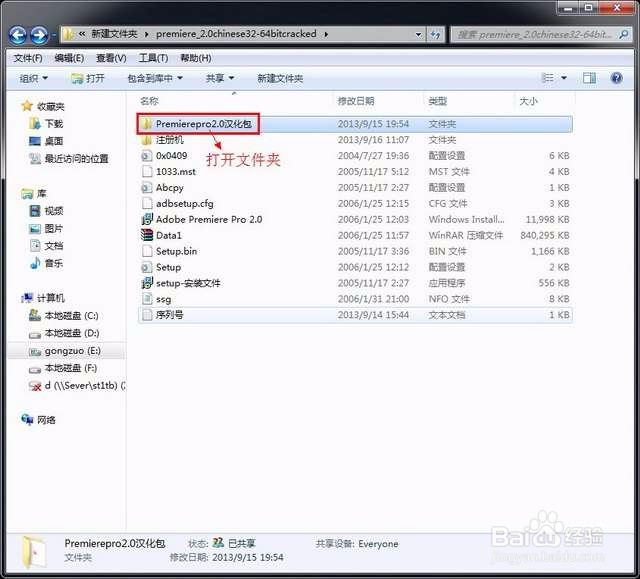Select 计算机 in sidebar
The image size is (640, 579).
[51, 298]
